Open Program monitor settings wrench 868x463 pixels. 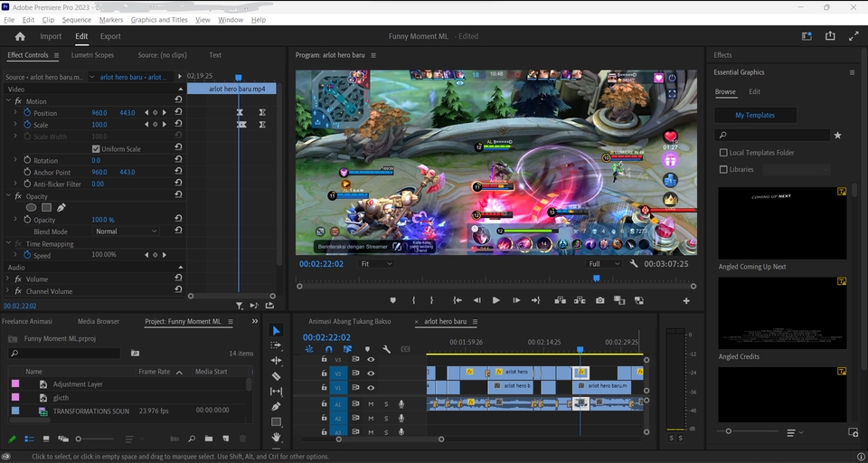(x=634, y=264)
